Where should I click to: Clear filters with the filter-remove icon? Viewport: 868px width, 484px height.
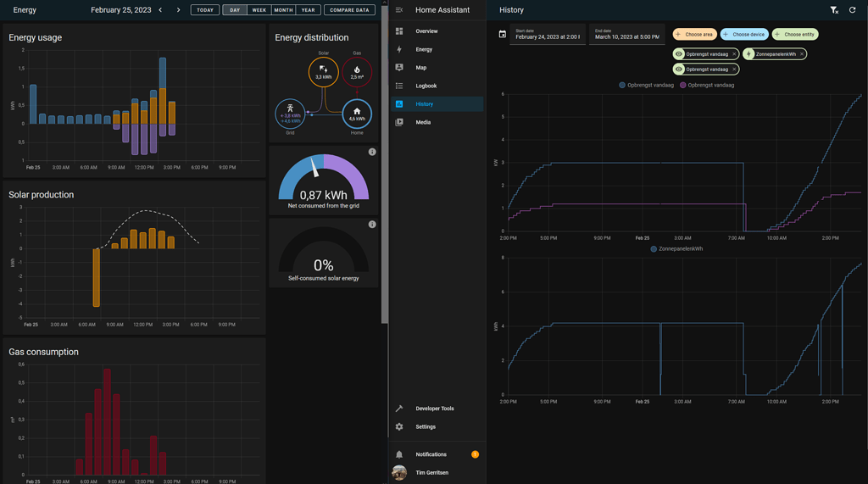(x=834, y=10)
